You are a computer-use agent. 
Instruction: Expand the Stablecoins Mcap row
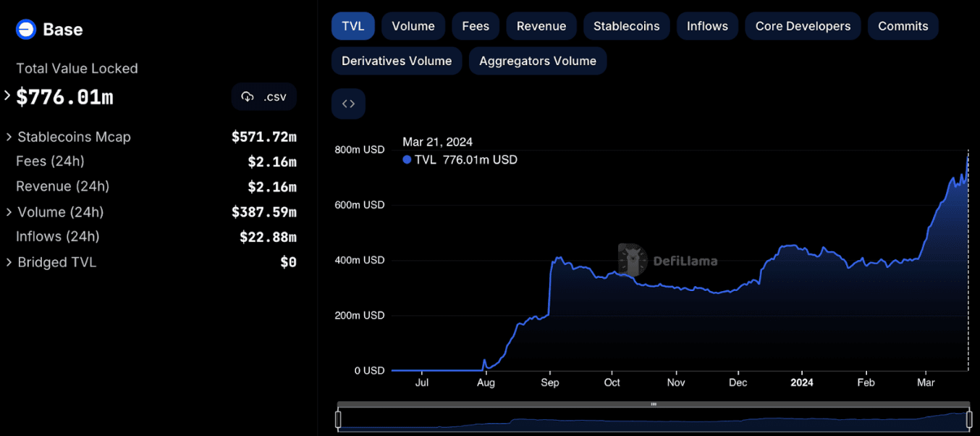[x=9, y=137]
